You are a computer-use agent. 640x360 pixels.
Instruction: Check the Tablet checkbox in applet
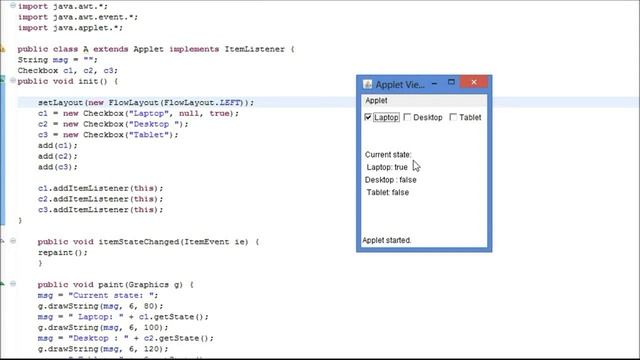(453, 117)
